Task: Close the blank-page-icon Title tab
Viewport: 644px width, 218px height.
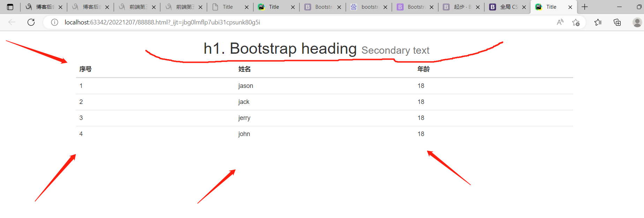Action: (x=247, y=7)
